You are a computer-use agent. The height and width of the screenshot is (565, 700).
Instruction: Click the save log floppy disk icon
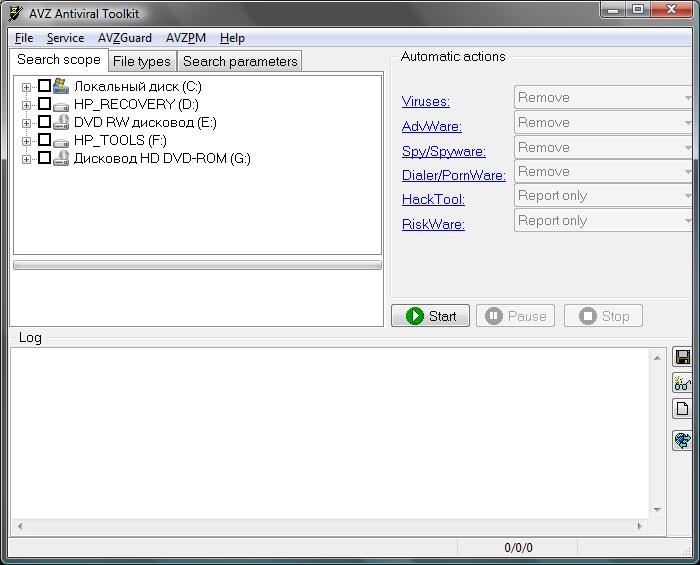coord(683,358)
